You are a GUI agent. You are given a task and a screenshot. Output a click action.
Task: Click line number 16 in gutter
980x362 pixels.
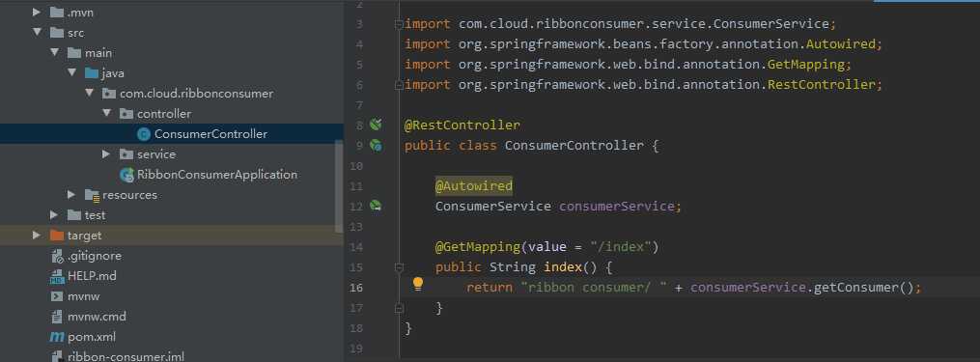tap(355, 288)
